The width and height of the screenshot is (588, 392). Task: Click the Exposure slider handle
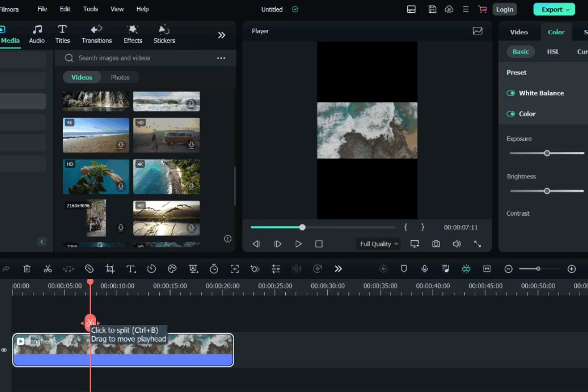(x=547, y=153)
